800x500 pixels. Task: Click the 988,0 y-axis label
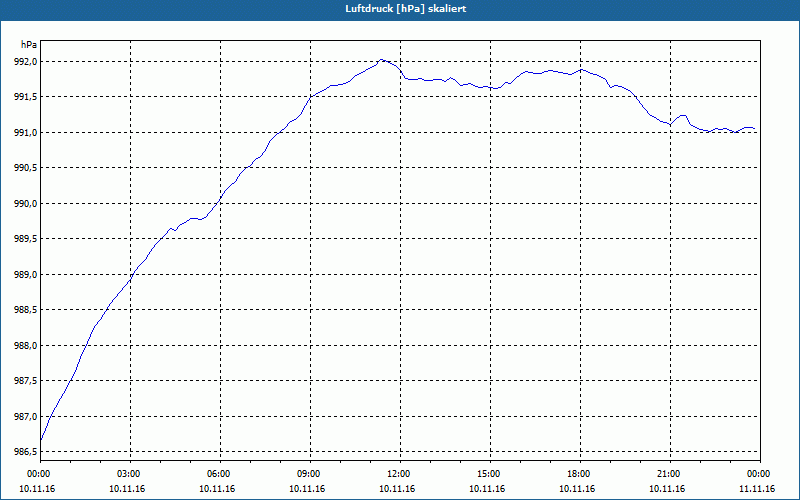tap(26, 345)
